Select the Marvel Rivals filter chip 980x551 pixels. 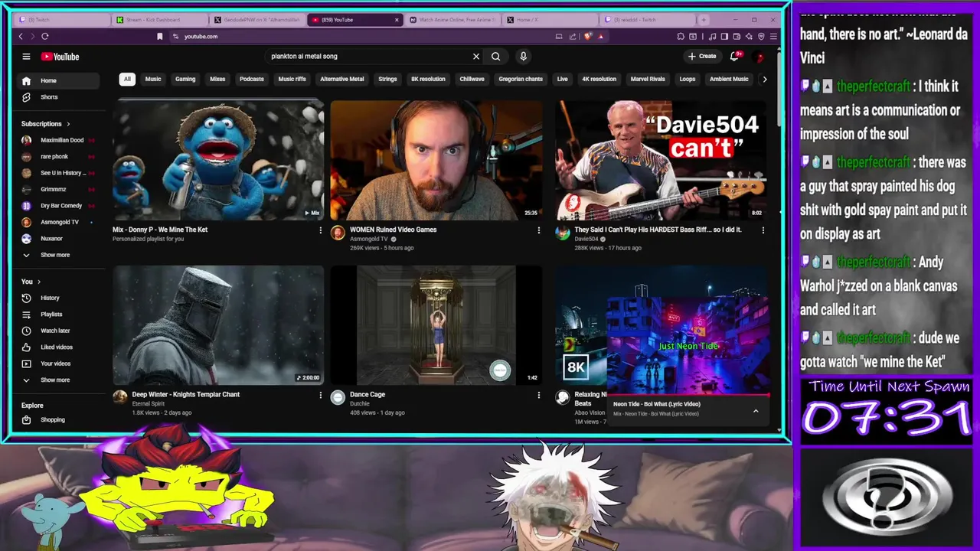tap(648, 79)
